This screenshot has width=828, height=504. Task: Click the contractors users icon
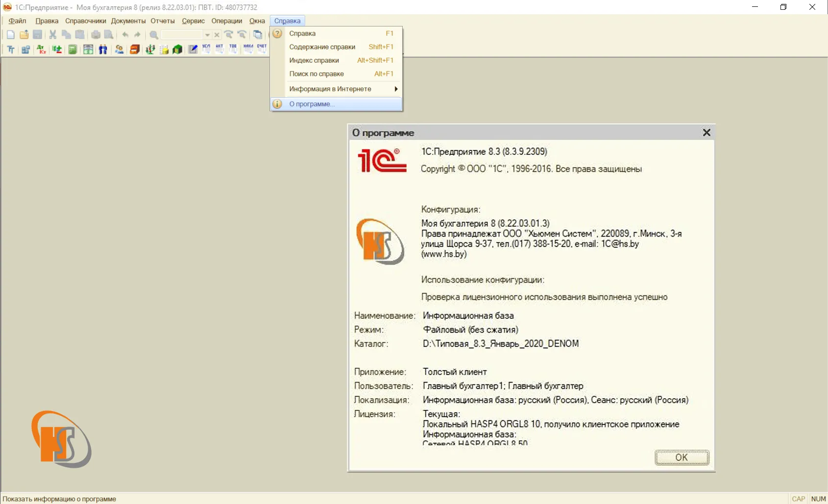tap(119, 49)
